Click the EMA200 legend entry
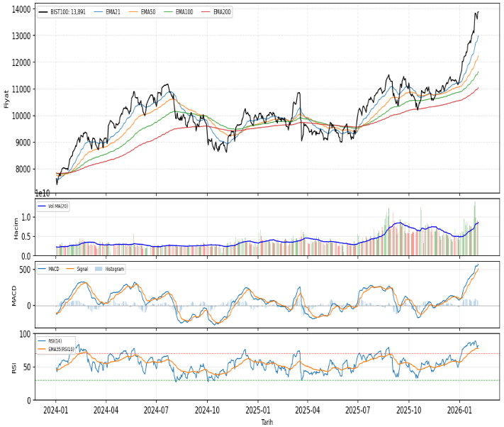 point(221,12)
